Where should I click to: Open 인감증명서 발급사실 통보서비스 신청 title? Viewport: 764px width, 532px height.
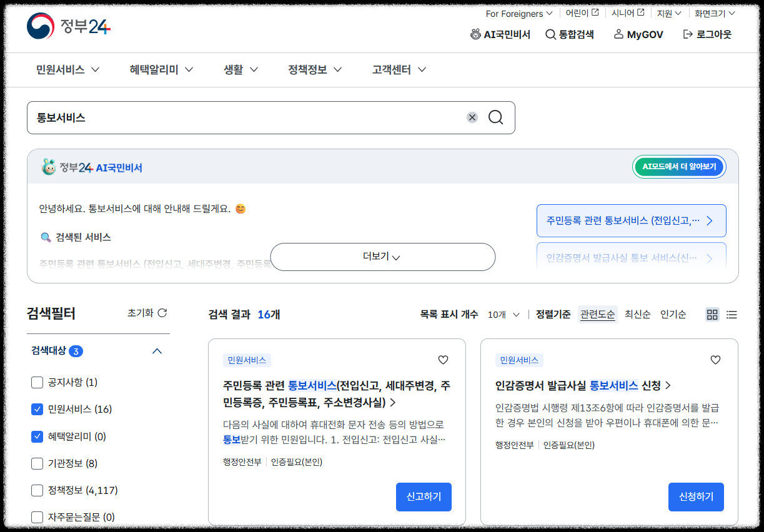(x=583, y=385)
